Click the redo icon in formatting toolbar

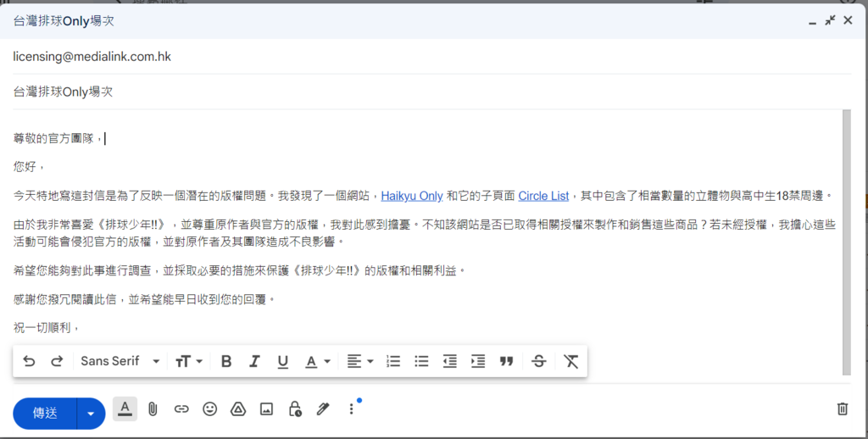click(x=57, y=362)
